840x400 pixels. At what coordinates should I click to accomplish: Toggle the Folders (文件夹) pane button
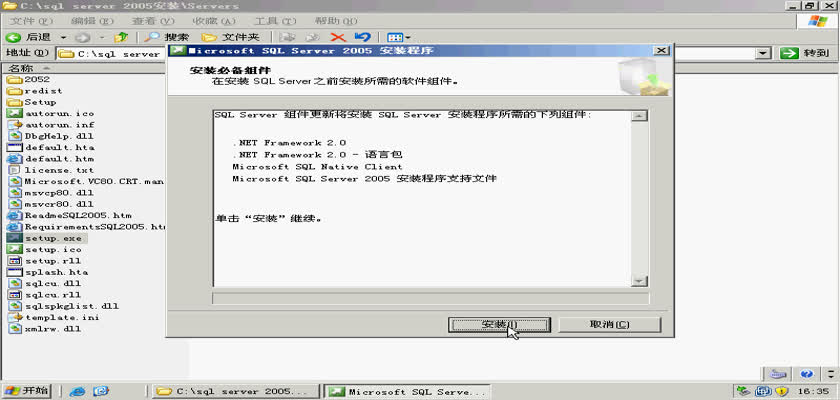[231, 37]
